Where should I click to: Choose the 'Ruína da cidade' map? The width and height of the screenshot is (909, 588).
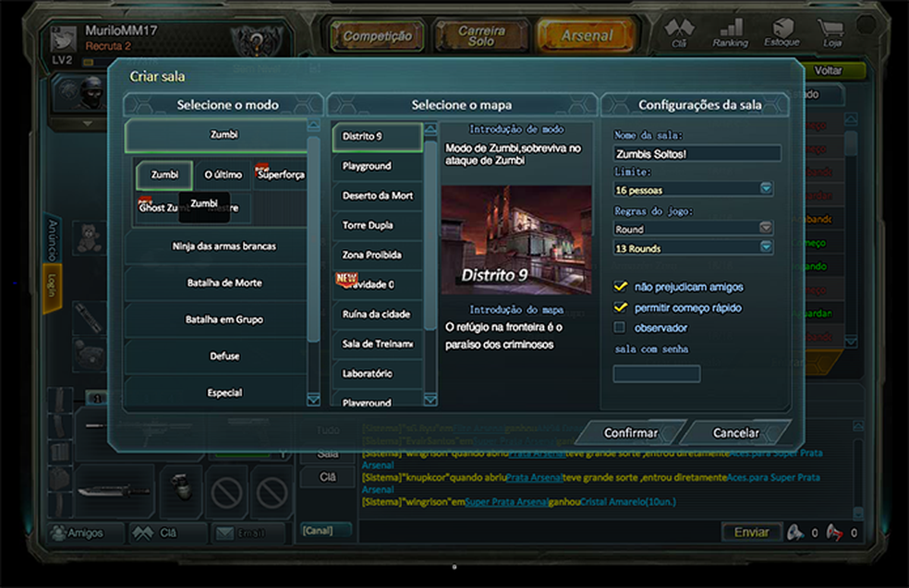[x=378, y=314]
